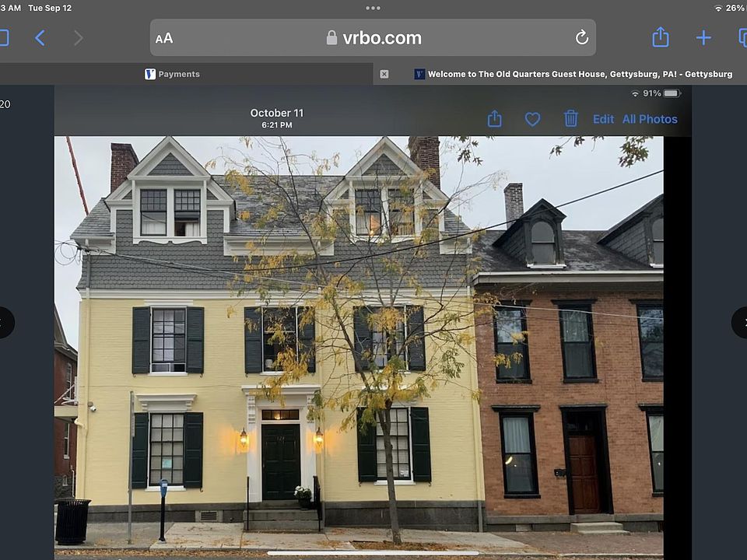This screenshot has width=747, height=560.
Task: Open a new tab with plus icon
Action: coord(703,37)
